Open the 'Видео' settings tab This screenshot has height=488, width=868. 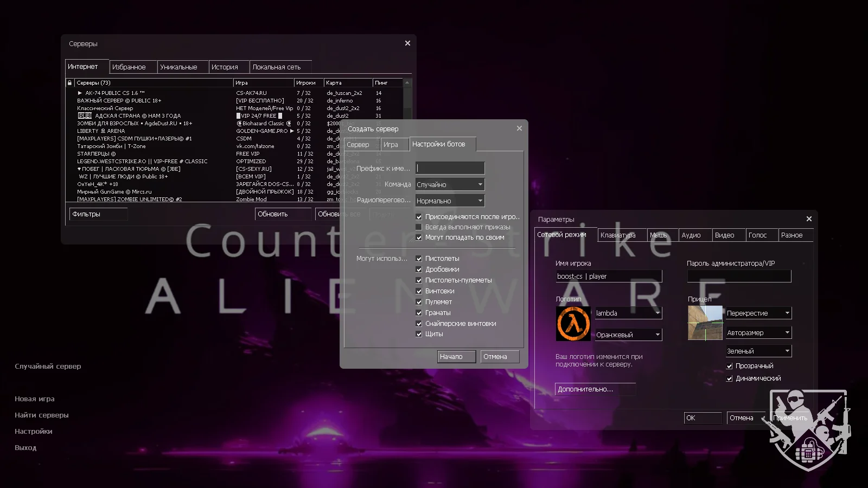pos(724,235)
